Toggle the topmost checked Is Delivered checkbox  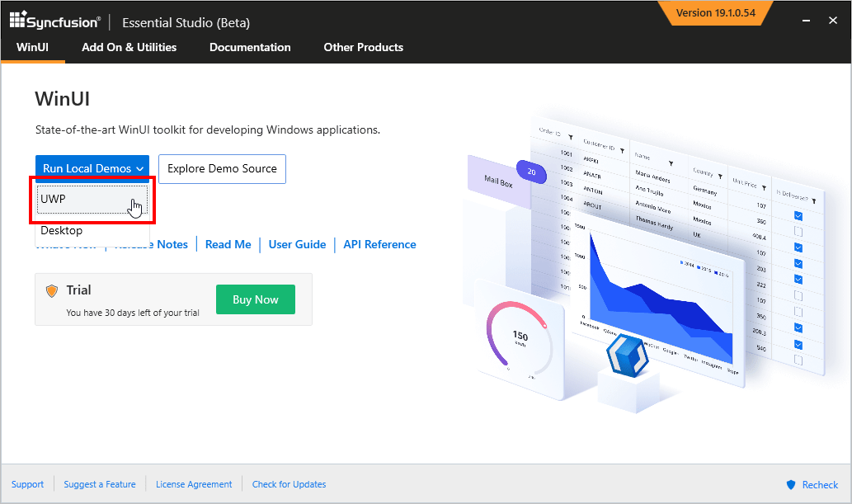coord(798,216)
